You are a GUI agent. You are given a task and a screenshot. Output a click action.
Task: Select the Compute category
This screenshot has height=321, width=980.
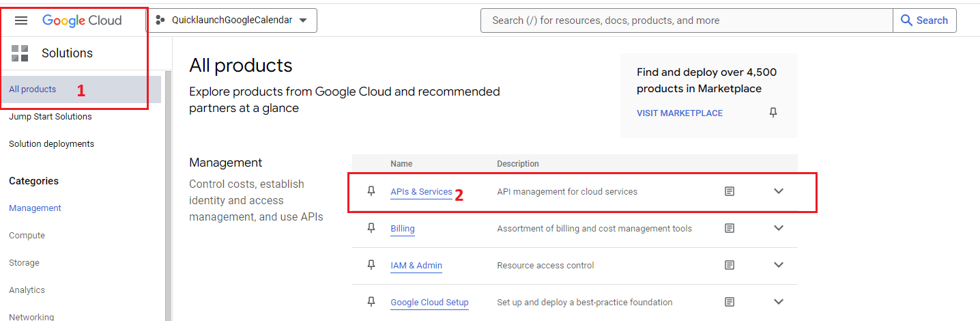tap(27, 236)
